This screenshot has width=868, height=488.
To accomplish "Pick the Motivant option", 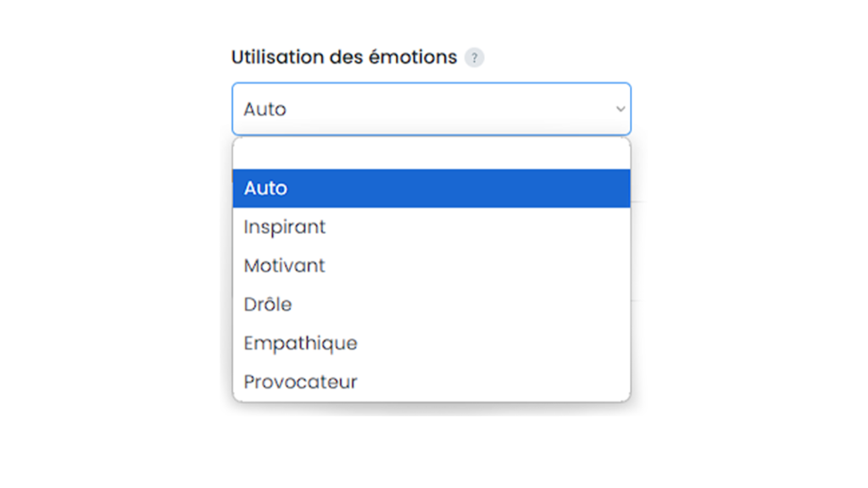I will tap(431, 265).
